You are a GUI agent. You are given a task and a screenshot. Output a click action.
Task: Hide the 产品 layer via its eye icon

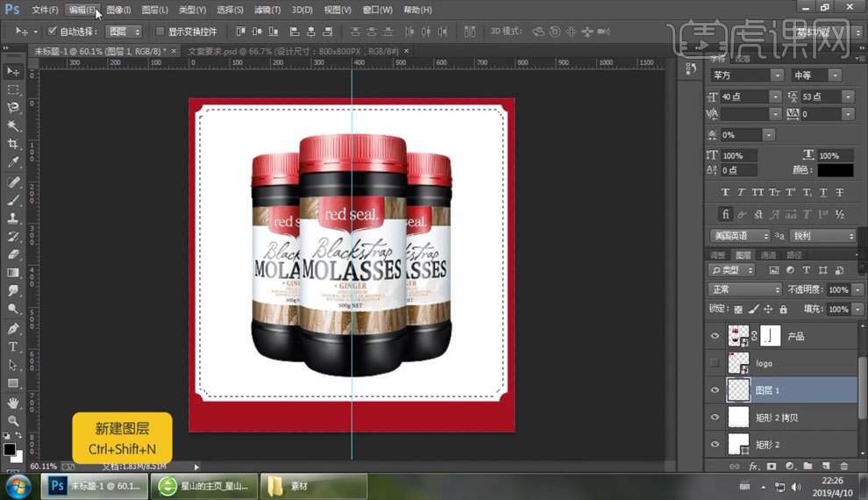715,336
